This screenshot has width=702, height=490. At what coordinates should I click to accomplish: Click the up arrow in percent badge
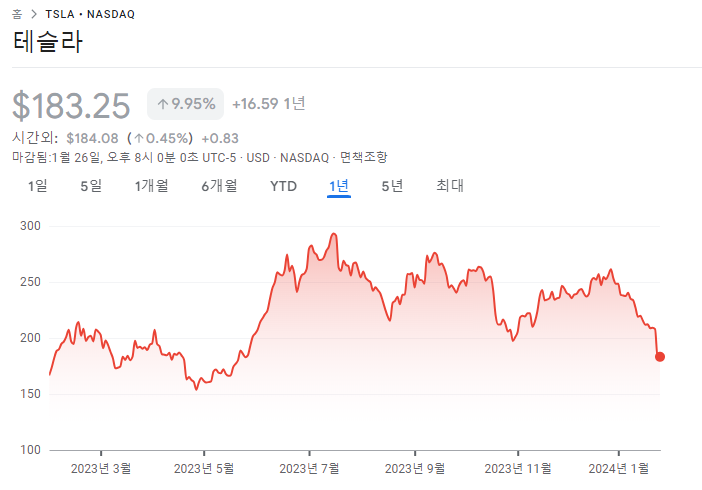tap(163, 104)
